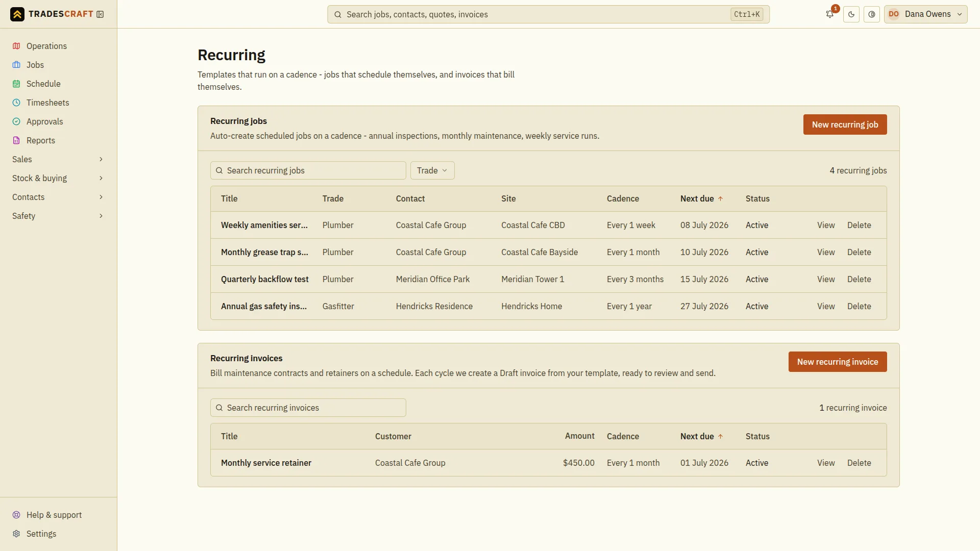Viewport: 980px width, 551px height.
Task: Navigate to Timesheets
Action: [x=58, y=103]
